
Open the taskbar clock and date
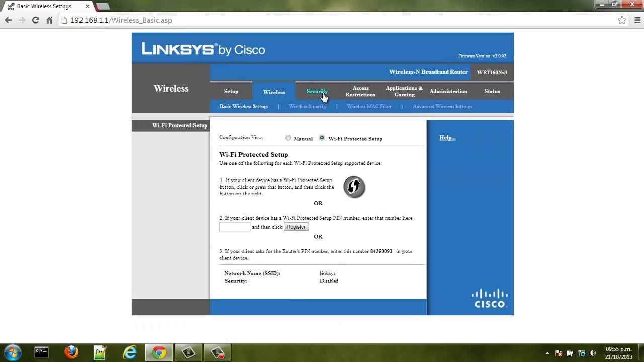click(618, 353)
